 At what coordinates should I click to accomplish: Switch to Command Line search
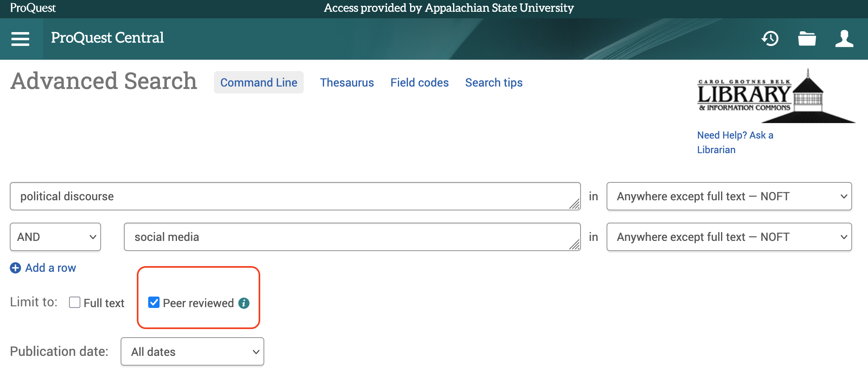259,82
